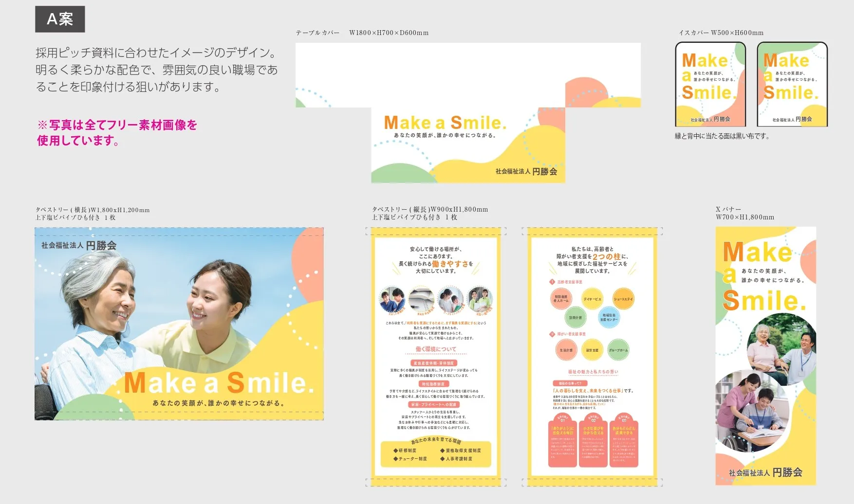Image resolution: width=854 pixels, height=504 pixels.
Task: Click the salmon 生活介護 circle
Action: 566,350
